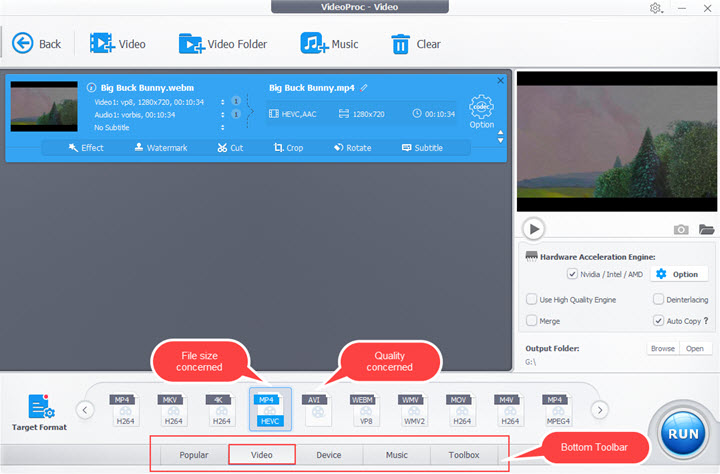Viewport: 720px width, 474px height.
Task: Enable Deinterlacing checkbox
Action: tap(658, 299)
